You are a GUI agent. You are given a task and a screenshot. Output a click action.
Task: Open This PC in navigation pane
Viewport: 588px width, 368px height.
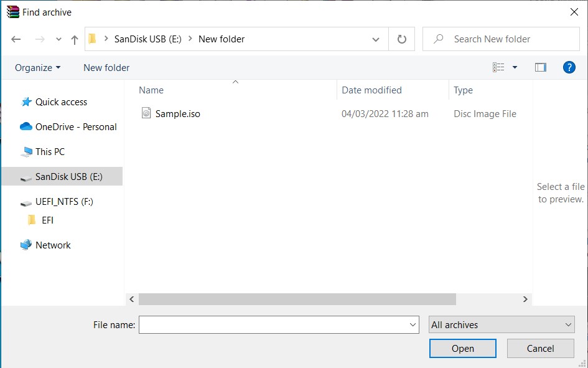50,152
